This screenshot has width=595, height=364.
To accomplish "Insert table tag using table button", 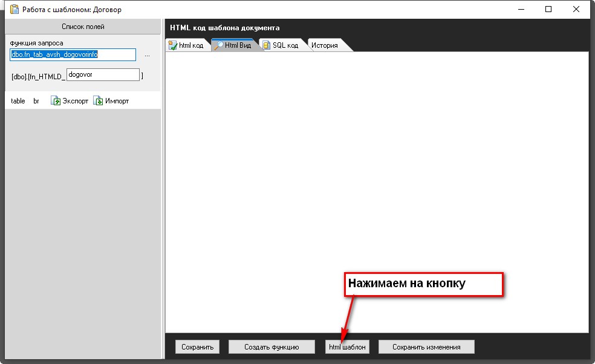I will point(18,101).
